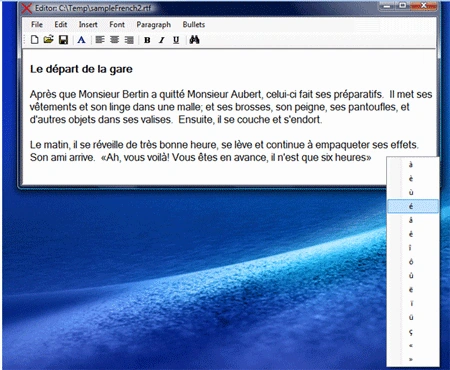Click the word "préparatifs" in first paragraph
The image size is (450, 370).
pos(358,95)
